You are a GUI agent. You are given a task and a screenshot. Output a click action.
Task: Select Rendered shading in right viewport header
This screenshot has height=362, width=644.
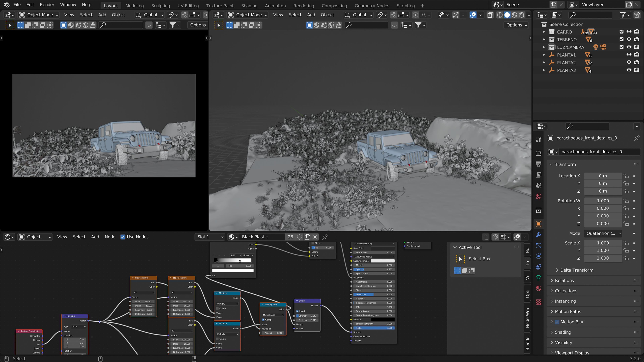[x=522, y=15]
